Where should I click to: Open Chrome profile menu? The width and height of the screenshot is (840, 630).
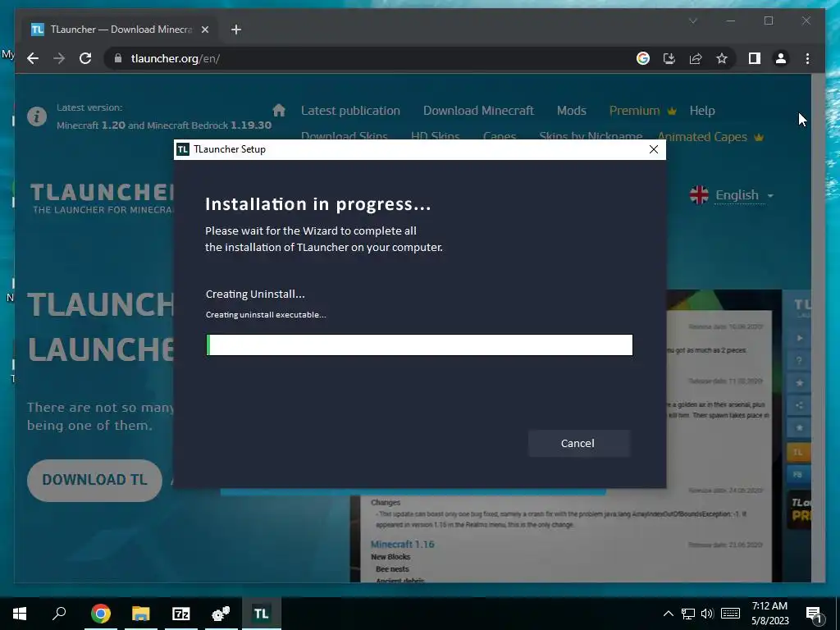point(781,58)
